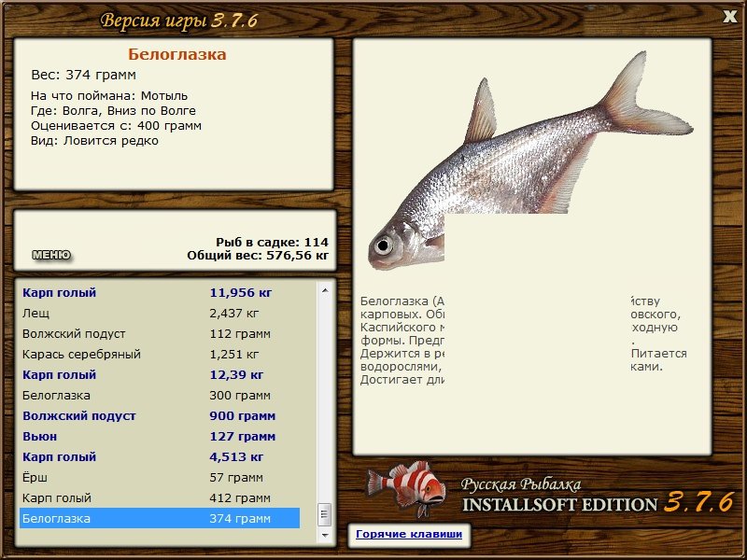Screen dimensions: 747x560
Task: Click the На что поймана: Мотыль line
Action: [x=109, y=96]
